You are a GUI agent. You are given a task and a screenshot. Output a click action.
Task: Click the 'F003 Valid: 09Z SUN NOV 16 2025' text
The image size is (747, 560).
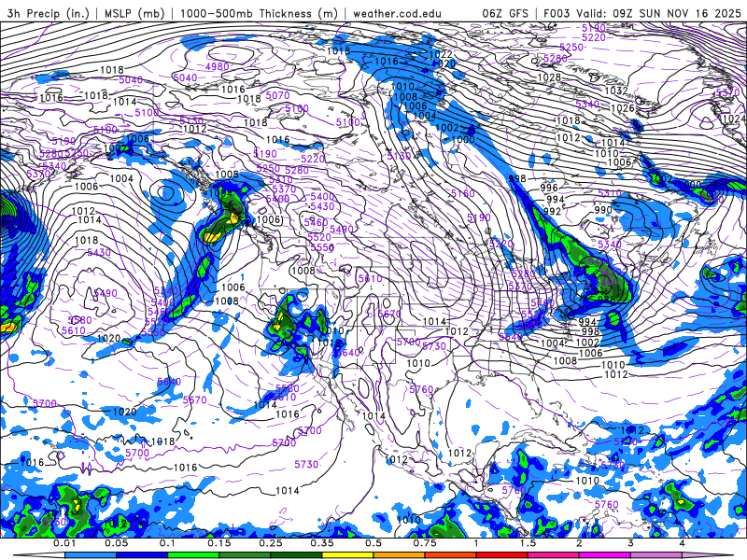coord(642,13)
